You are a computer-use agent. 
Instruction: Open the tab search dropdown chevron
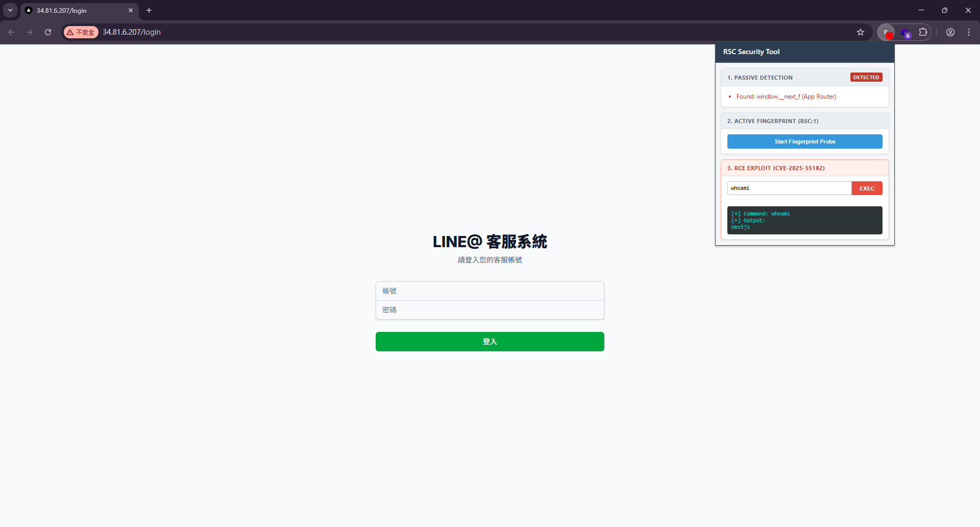pyautogui.click(x=10, y=10)
